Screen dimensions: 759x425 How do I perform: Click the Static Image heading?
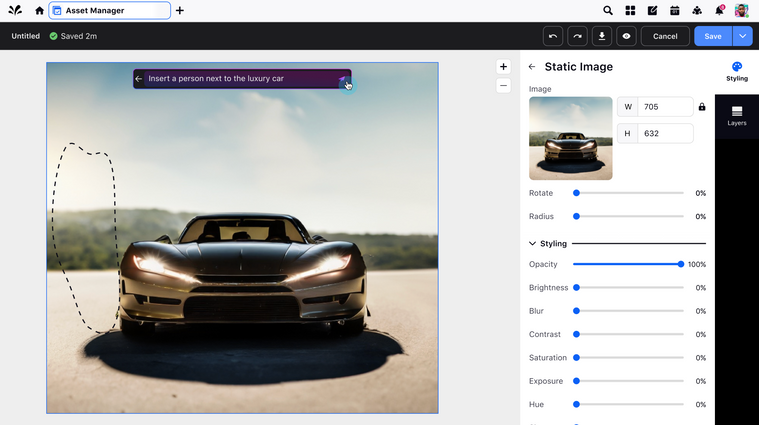tap(578, 67)
